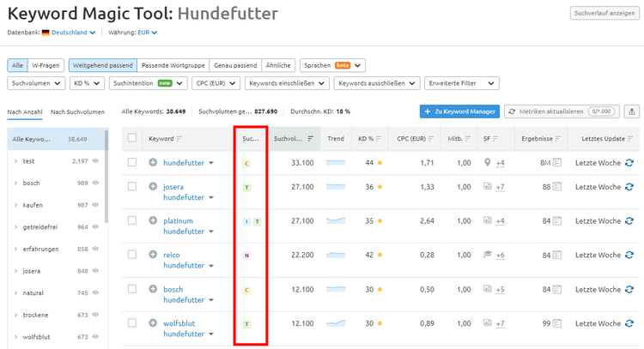644x349 pixels.
Task: Click yellow KD indicator for hundefutter
Action: 380,163
